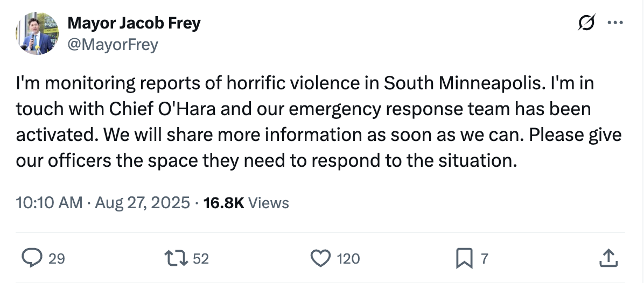
Task: Click the display name Mayor Jacob Frey
Action: tap(134, 23)
